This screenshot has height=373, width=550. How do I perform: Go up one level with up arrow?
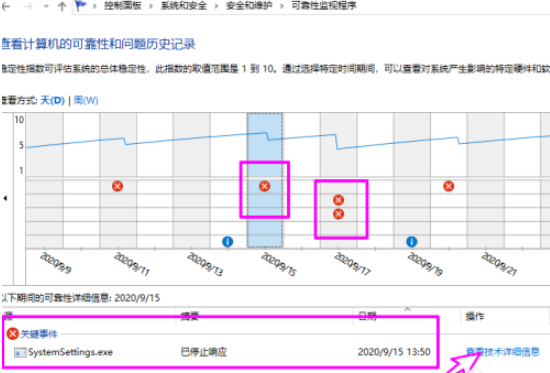pos(62,6)
